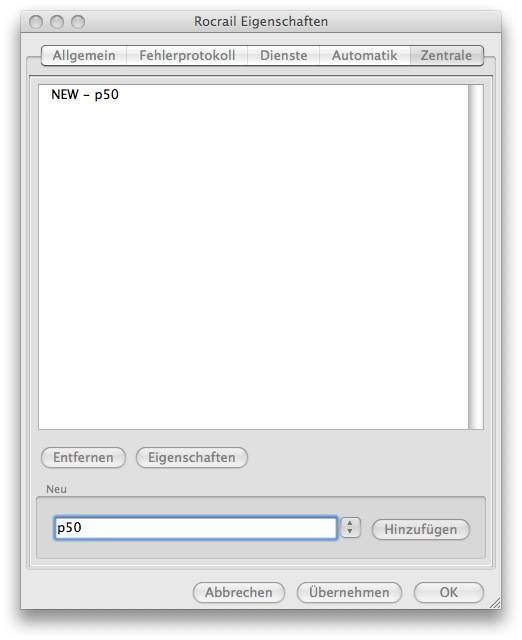Select the Dienste tab
522x640 pixels.
284,56
